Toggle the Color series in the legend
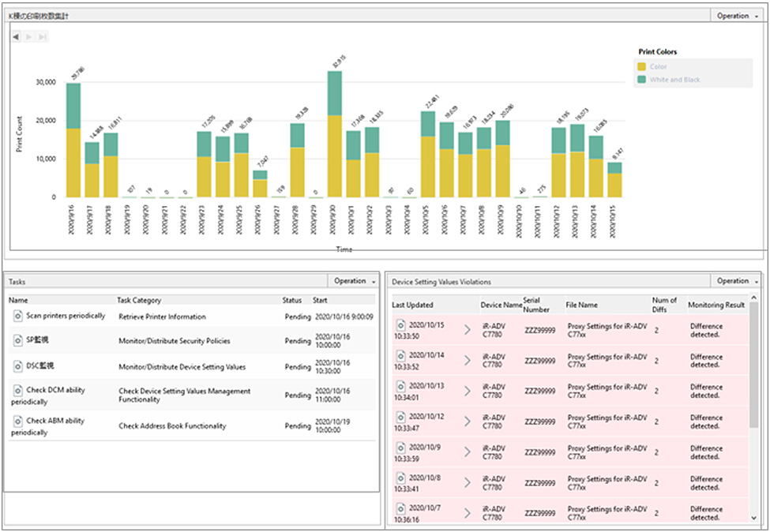770x532 pixels. point(642,67)
